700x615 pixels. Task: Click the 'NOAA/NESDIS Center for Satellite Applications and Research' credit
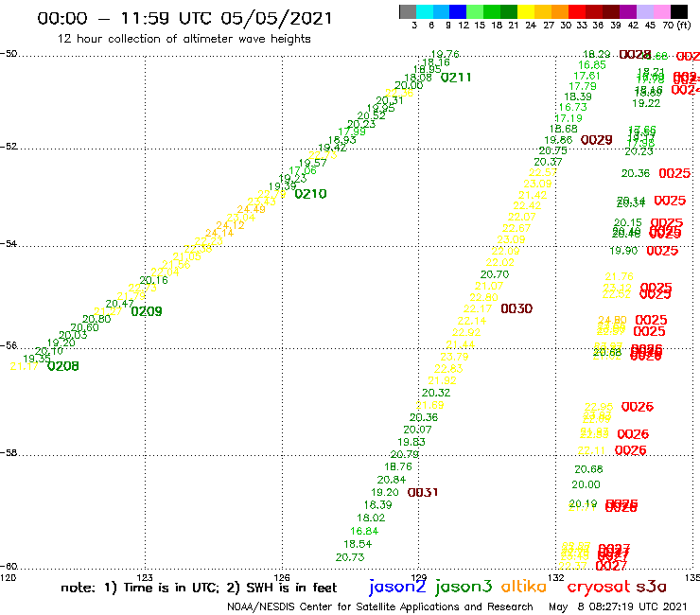click(x=380, y=606)
